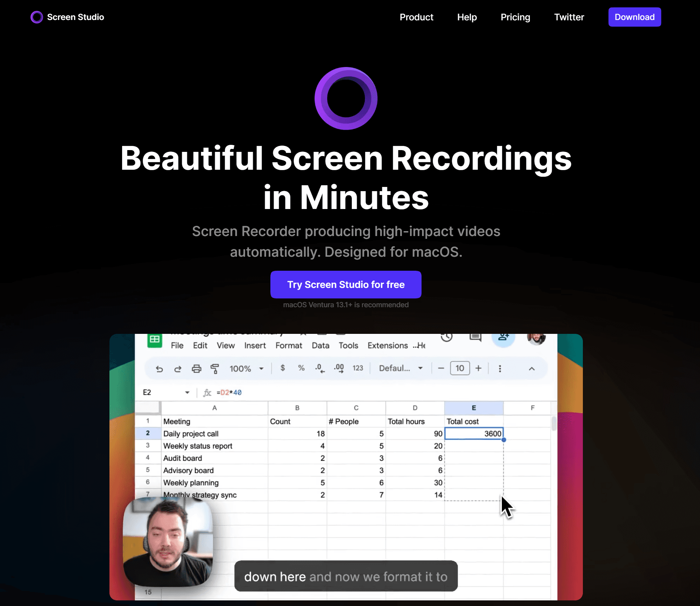
Task: Open the Product nav item
Action: tap(416, 17)
